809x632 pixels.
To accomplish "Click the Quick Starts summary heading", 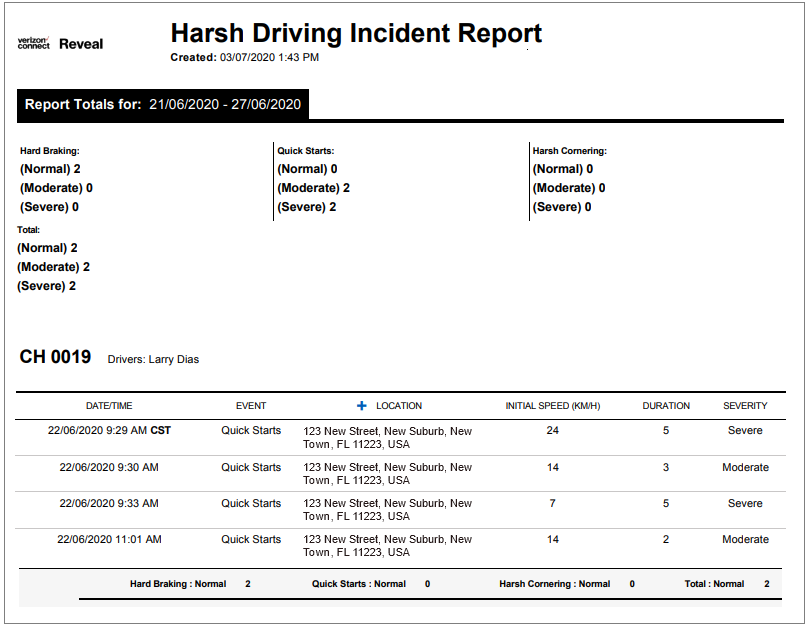I will coord(306,151).
